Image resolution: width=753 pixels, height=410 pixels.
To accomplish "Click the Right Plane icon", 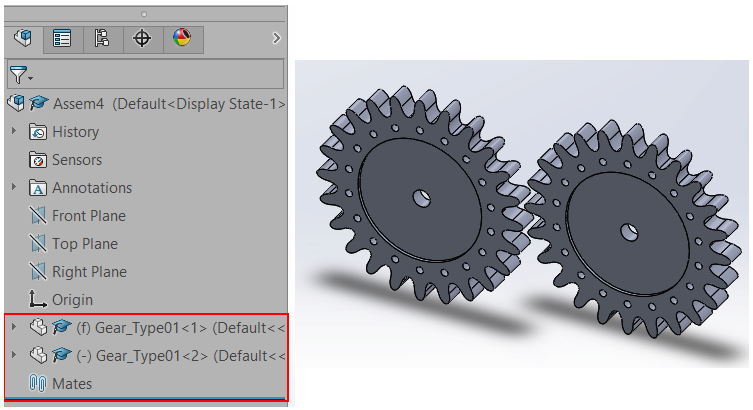I will coord(37,271).
